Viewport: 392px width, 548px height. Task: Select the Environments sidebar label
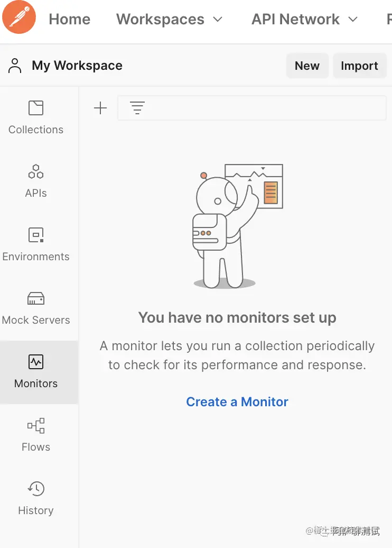pos(36,257)
